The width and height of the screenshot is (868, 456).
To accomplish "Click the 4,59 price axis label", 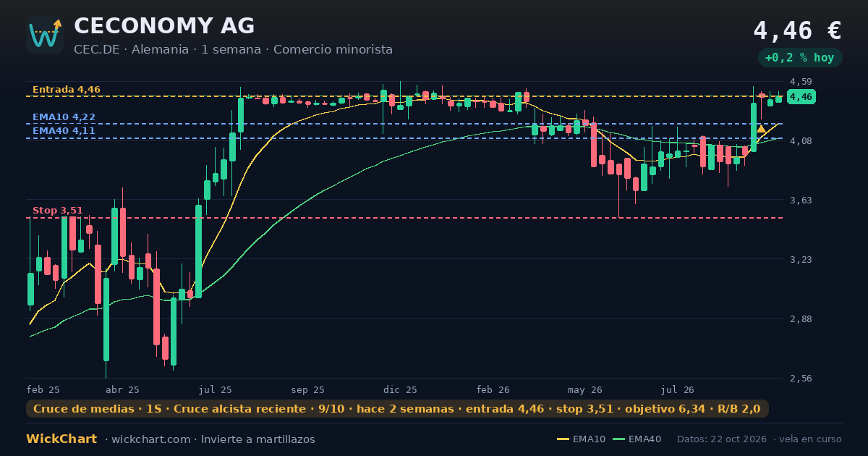I will [801, 82].
